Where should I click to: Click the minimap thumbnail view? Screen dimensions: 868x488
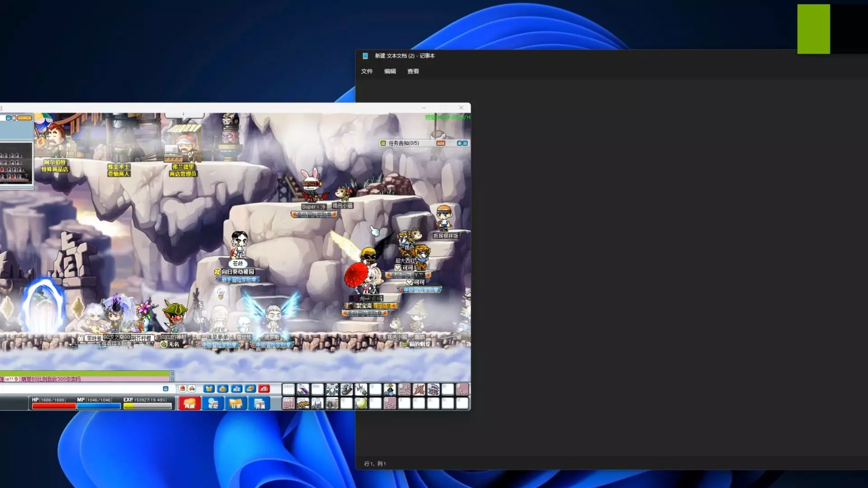coord(16,162)
